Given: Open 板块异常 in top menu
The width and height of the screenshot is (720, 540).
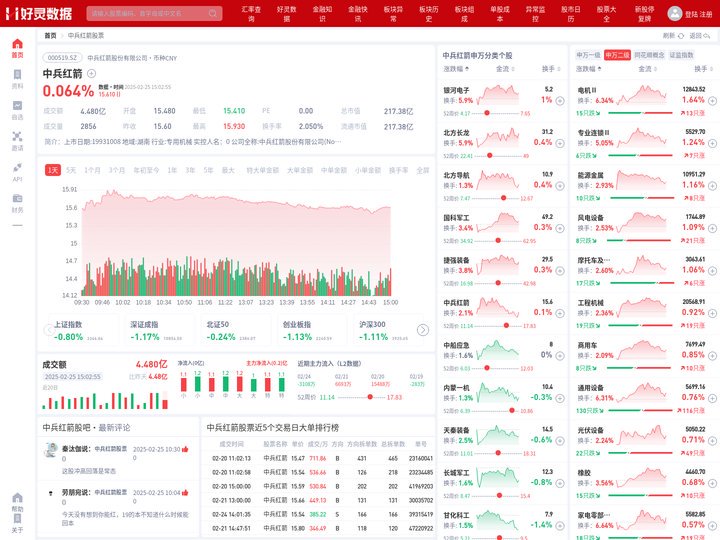Looking at the screenshot, I should (394, 13).
